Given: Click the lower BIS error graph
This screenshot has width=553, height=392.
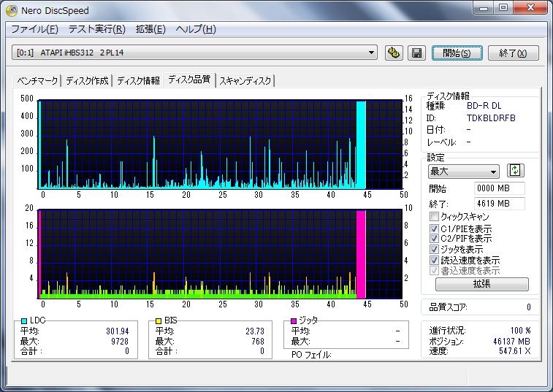Looking at the screenshot, I should pyautogui.click(x=220, y=254).
